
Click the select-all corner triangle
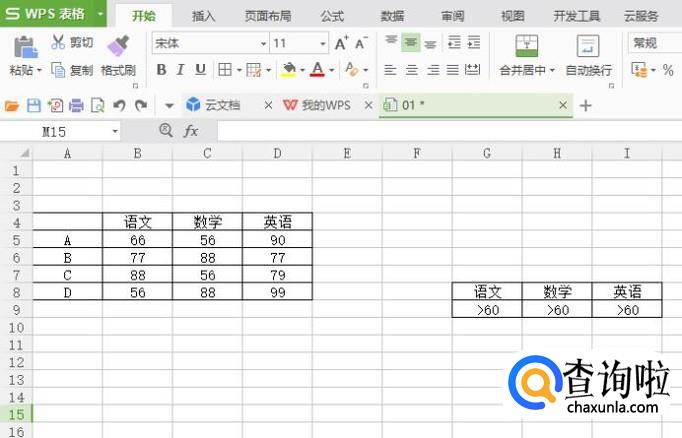click(x=25, y=153)
